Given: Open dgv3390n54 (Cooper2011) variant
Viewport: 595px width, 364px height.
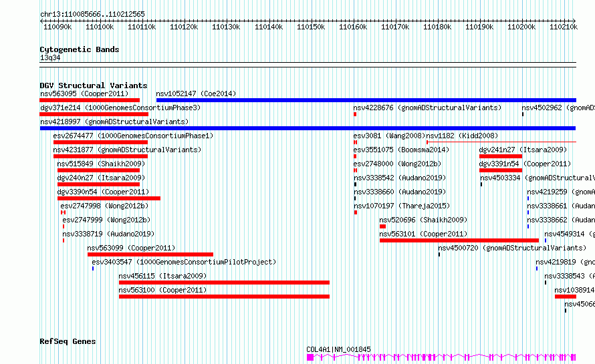Looking at the screenshot, I should pyautogui.click(x=103, y=192).
